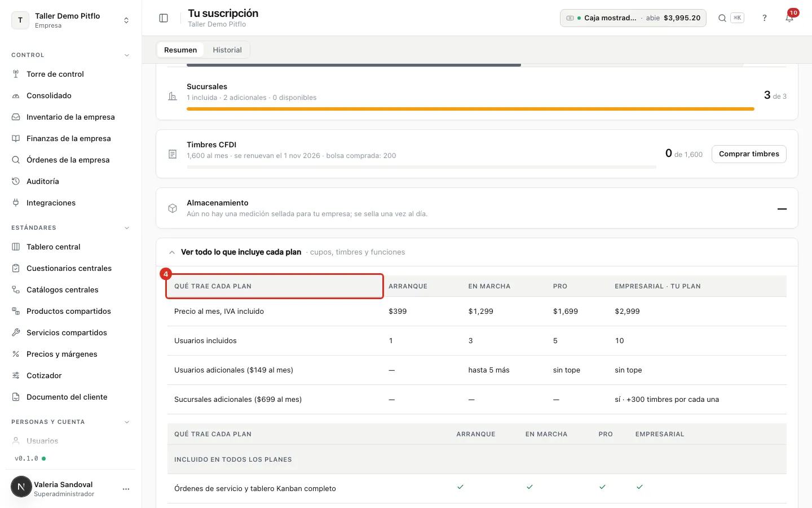The width and height of the screenshot is (812, 508).
Task: Click the $399 Arranque price cell
Action: click(398, 312)
